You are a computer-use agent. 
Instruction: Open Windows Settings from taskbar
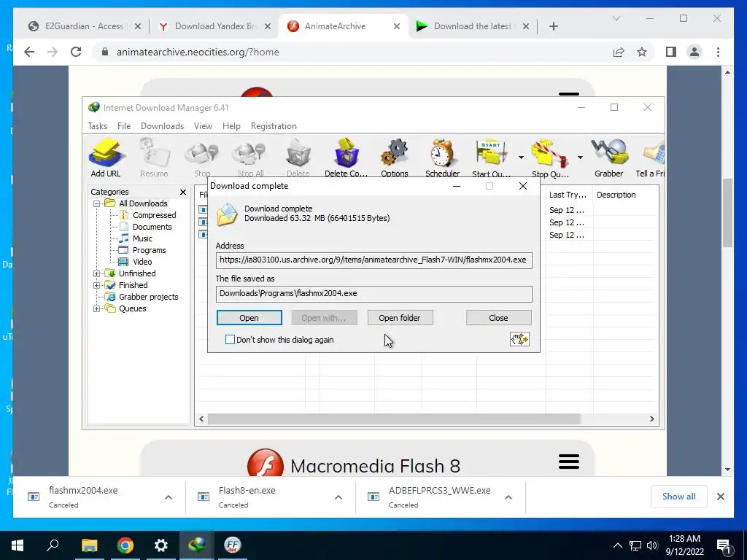[161, 545]
